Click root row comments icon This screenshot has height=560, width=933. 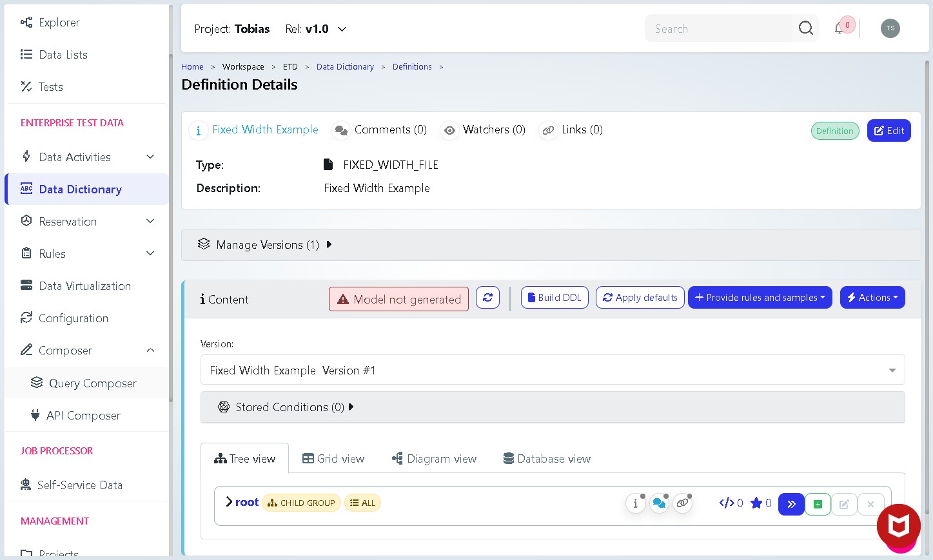tap(659, 504)
